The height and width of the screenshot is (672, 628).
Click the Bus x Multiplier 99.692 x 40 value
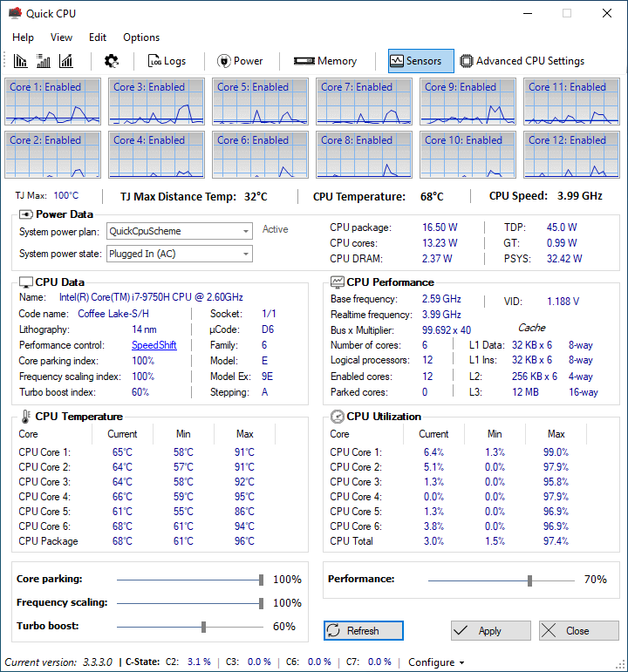coord(447,330)
